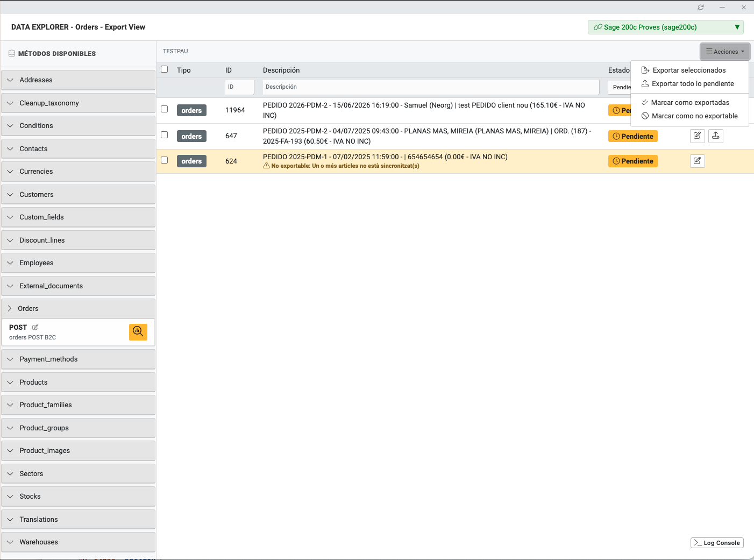Choose Marcar como exportadas
The width and height of the screenshot is (754, 560).
689,102
